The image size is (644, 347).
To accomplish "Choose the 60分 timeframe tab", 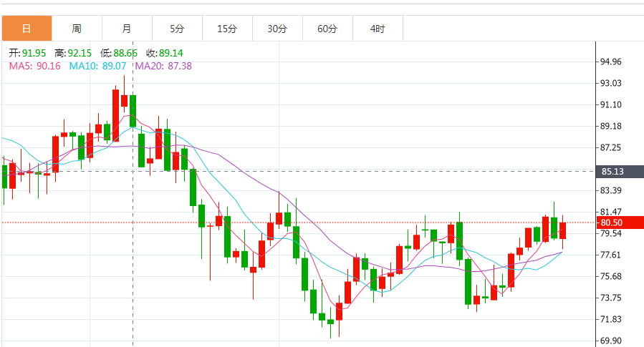I will 327,29.
